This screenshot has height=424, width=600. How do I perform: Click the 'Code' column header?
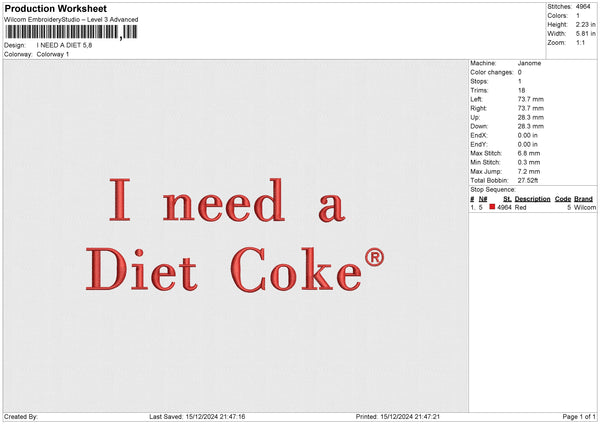pyautogui.click(x=562, y=199)
